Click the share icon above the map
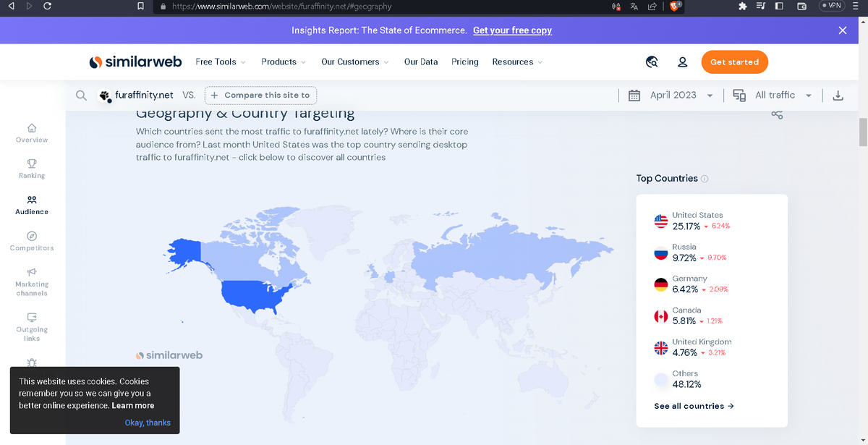Viewport: 868px width, 445px height. point(777,114)
